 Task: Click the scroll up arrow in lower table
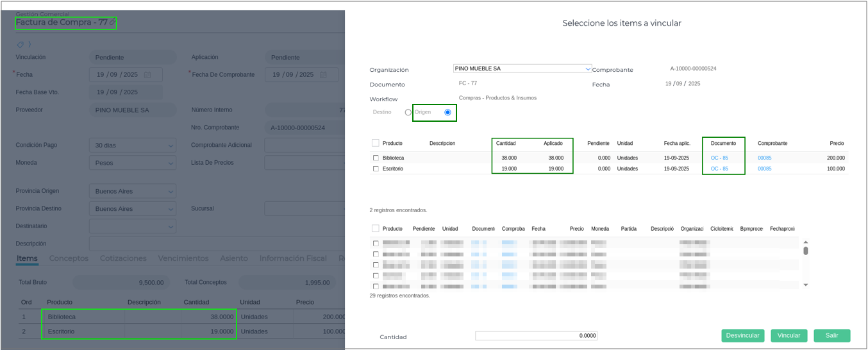click(806, 242)
